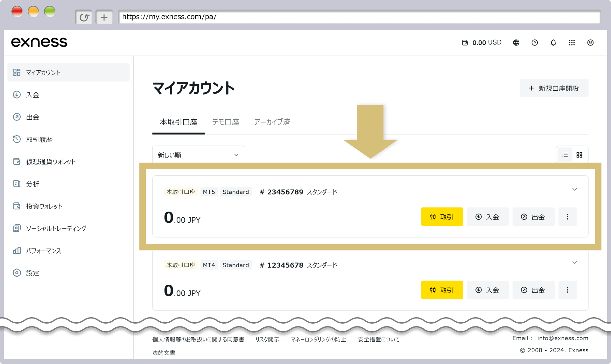611x364 pixels.
Task: Focus the URL address bar
Action: pos(359,17)
